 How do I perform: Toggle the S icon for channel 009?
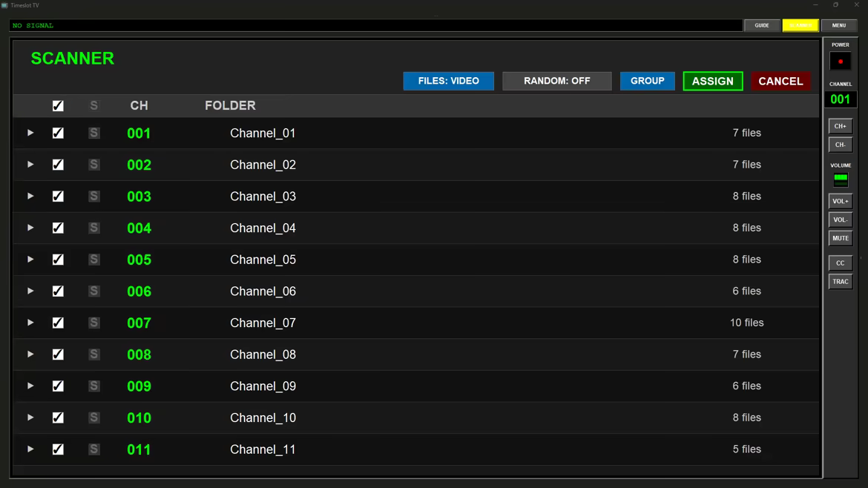(94, 386)
